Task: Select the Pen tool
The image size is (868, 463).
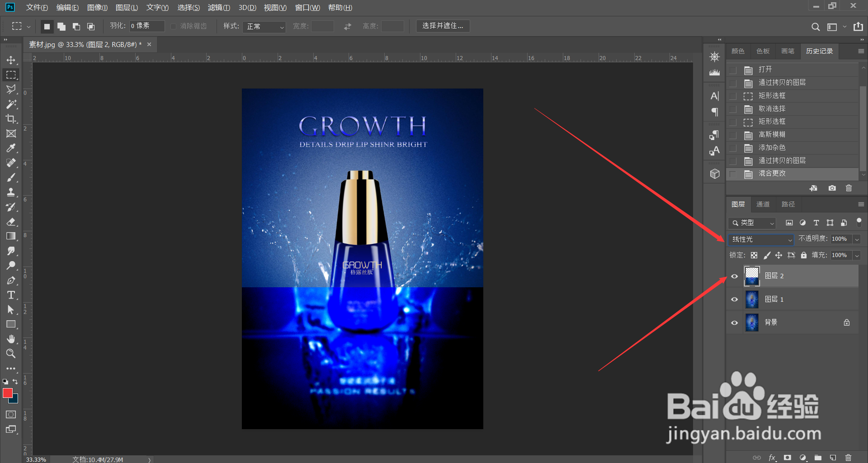Action: pyautogui.click(x=11, y=280)
